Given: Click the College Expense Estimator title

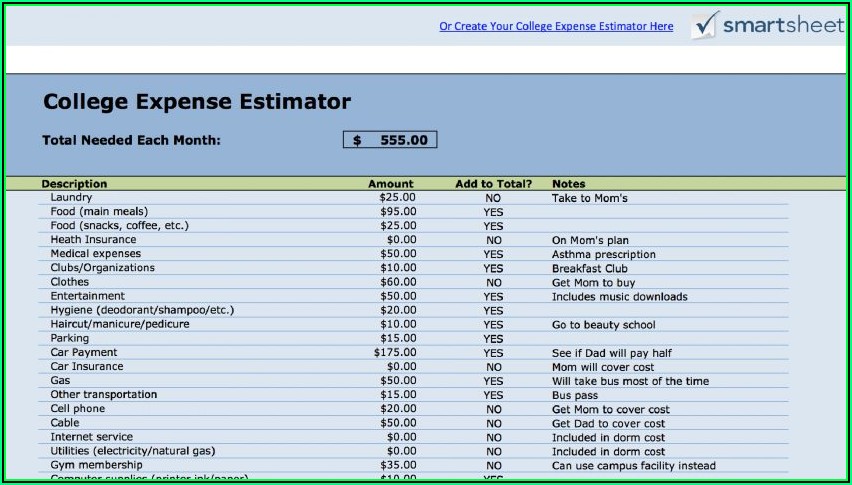Looking at the screenshot, I should 197,102.
